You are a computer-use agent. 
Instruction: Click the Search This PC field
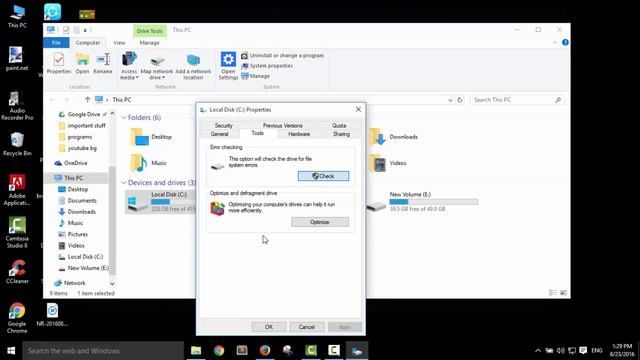pyautogui.click(x=517, y=100)
